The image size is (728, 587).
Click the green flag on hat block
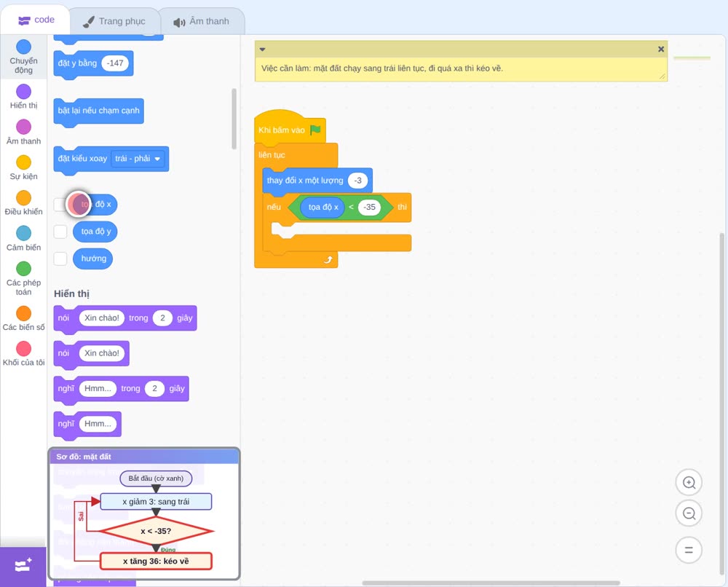[x=316, y=130]
